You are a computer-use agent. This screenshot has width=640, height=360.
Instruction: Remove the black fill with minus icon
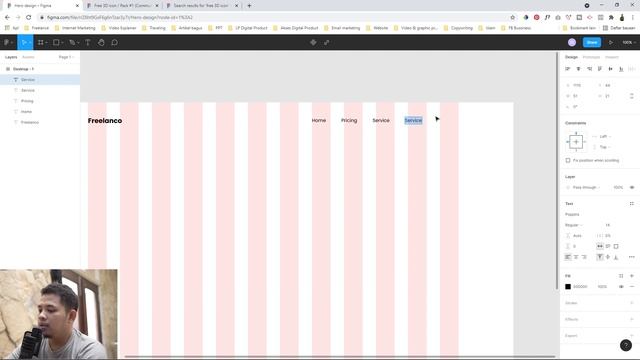(632, 287)
